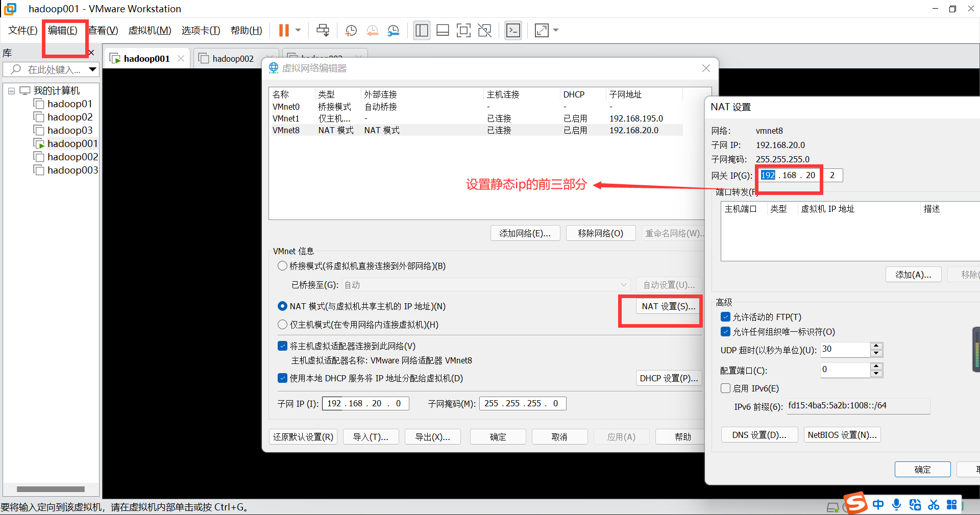Take a snapshot of this virtual machine
Screen dimensions: 980x515
[x=351, y=31]
